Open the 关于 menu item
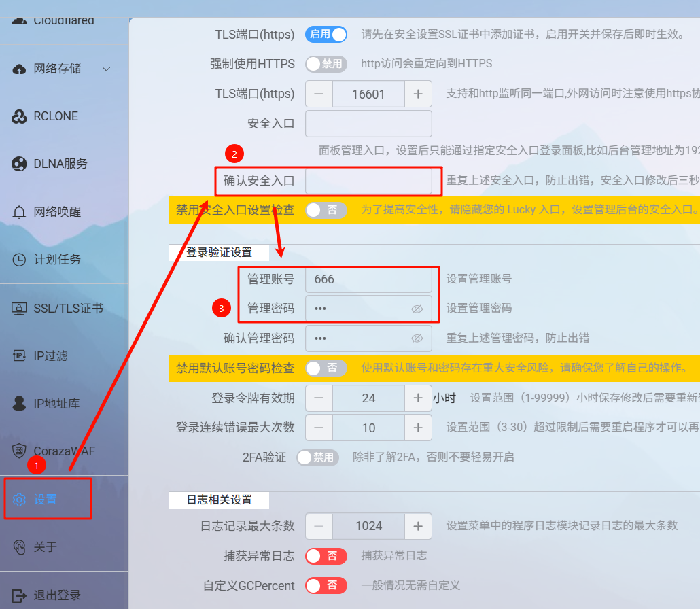 pyautogui.click(x=46, y=547)
